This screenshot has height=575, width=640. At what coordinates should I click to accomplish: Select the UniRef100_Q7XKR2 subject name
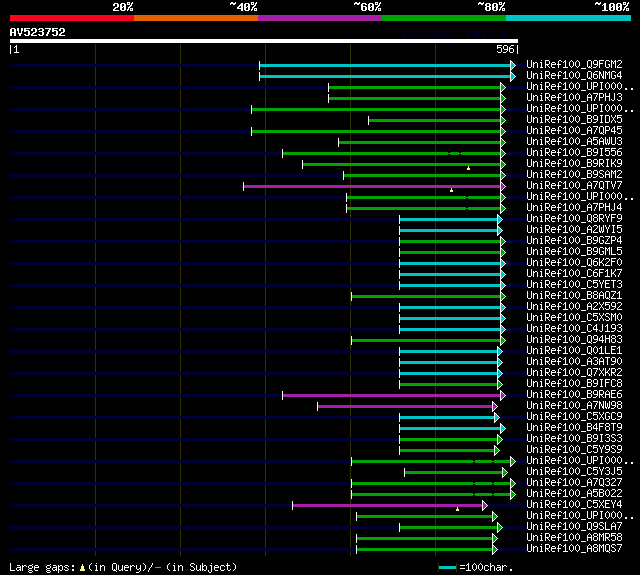coord(574,373)
